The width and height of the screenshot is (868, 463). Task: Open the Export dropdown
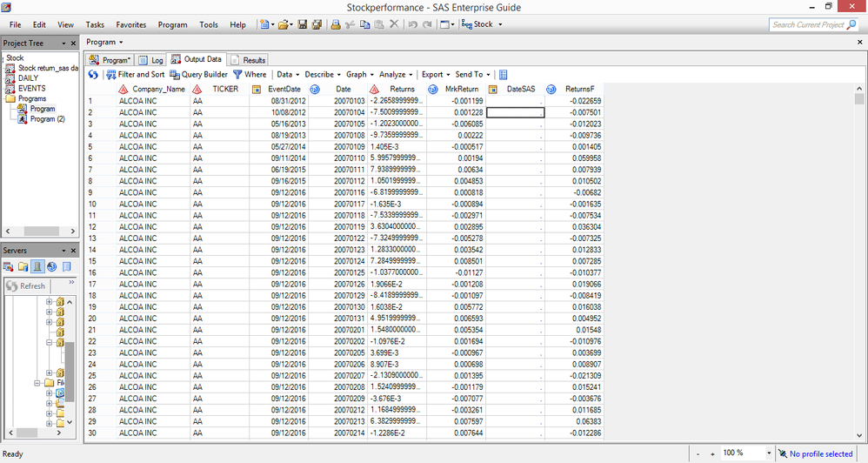pos(435,75)
